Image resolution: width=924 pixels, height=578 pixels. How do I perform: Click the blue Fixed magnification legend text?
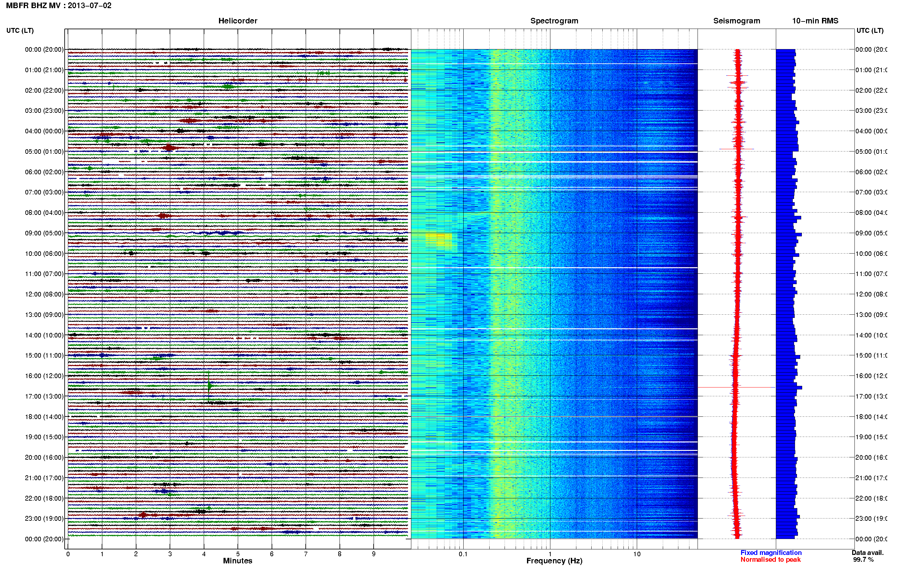coord(771,553)
